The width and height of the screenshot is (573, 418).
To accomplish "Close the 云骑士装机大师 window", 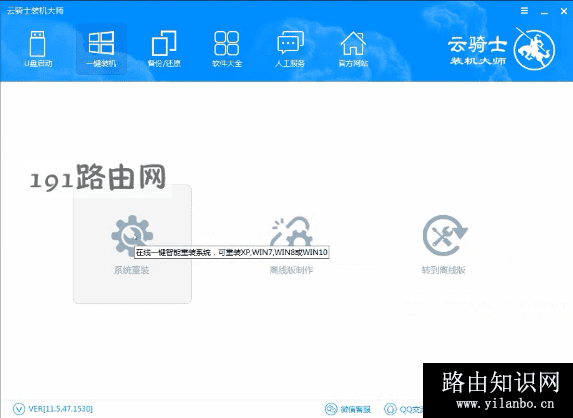I will [x=564, y=12].
